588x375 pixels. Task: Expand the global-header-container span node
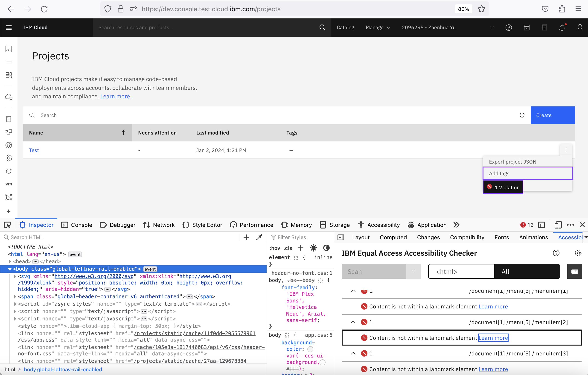point(15,297)
